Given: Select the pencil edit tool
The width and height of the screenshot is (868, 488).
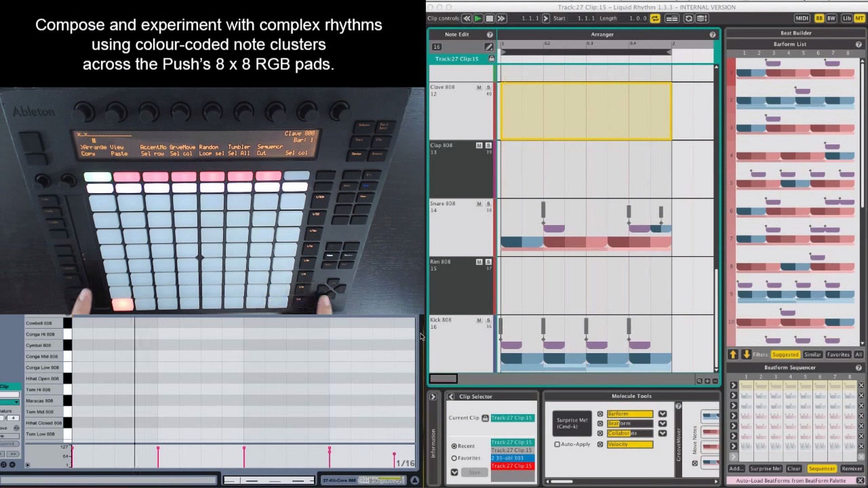Looking at the screenshot, I should 489,47.
